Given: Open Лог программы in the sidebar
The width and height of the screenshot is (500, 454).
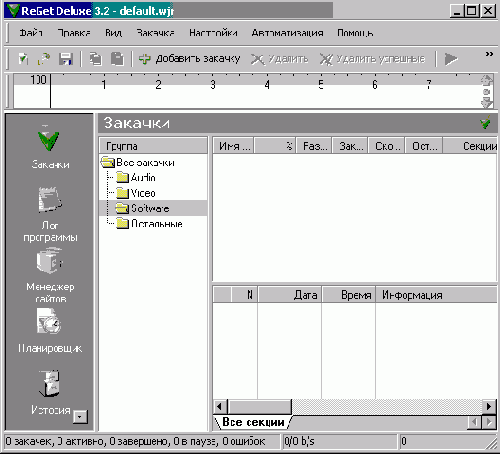Looking at the screenshot, I should [x=50, y=214].
